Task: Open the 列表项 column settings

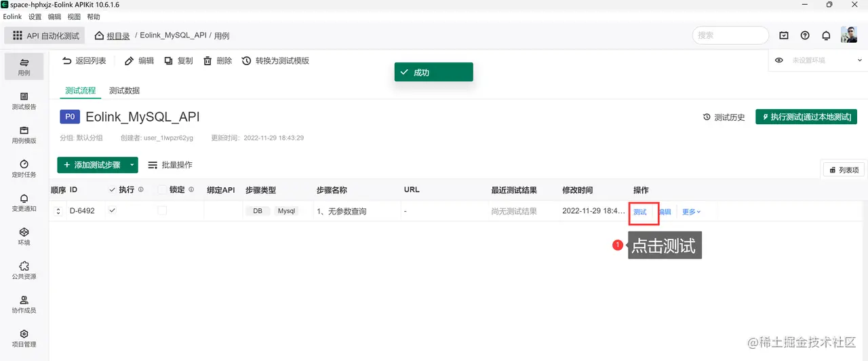Action: click(x=843, y=170)
